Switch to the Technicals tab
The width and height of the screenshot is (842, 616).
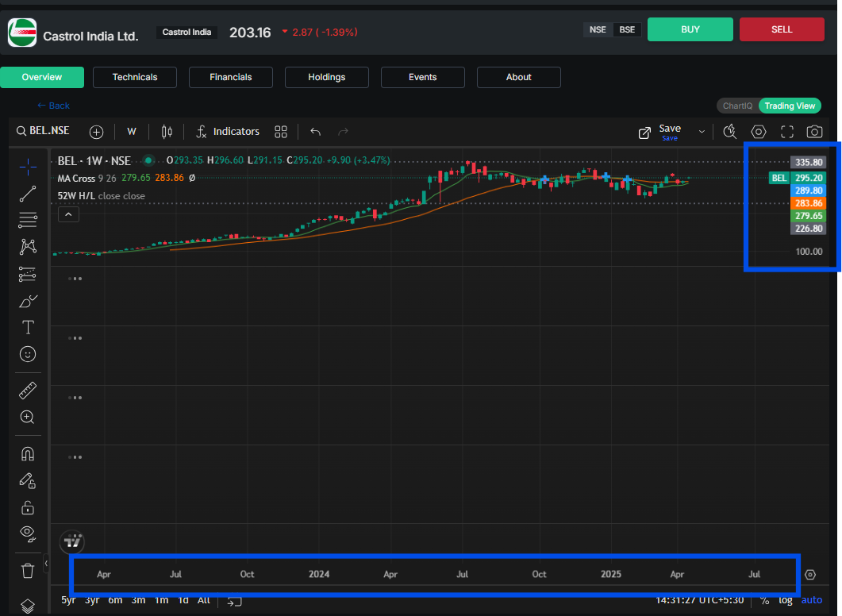[135, 77]
